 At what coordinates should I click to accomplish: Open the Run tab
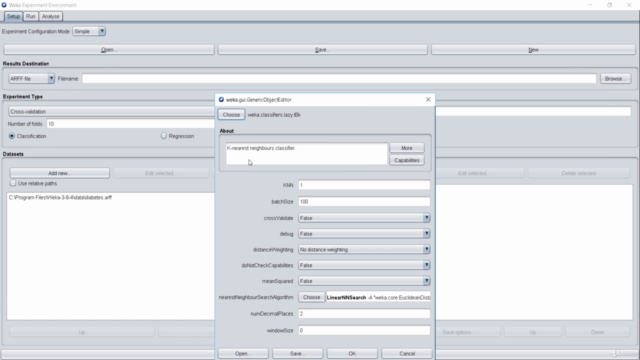click(31, 17)
